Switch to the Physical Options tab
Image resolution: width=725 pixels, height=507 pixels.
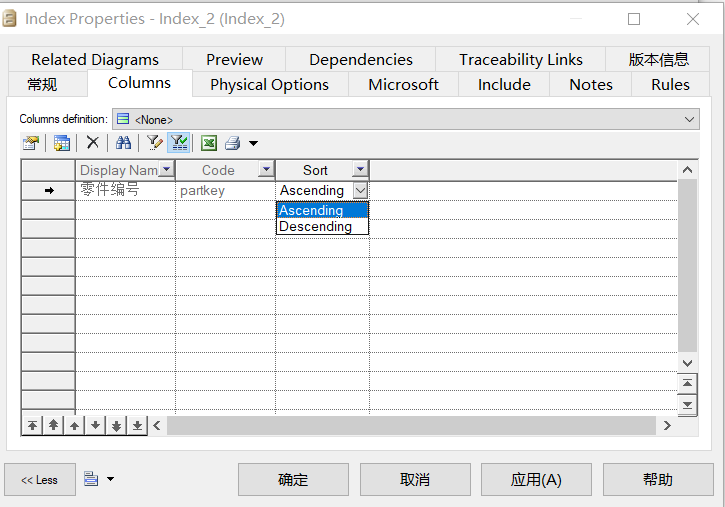(x=270, y=85)
